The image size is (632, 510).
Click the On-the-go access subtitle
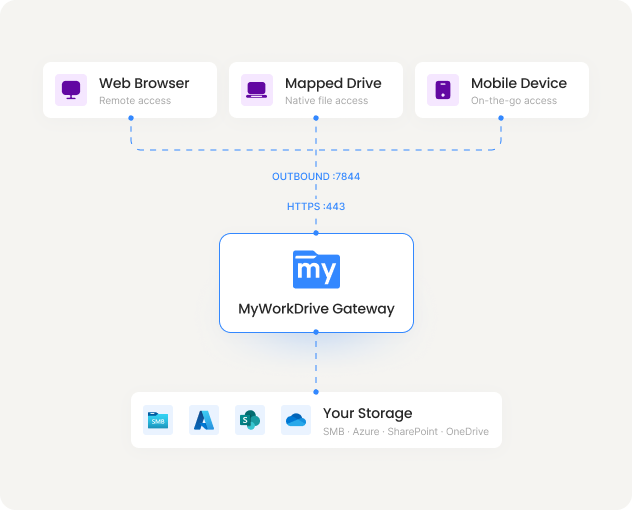514,101
